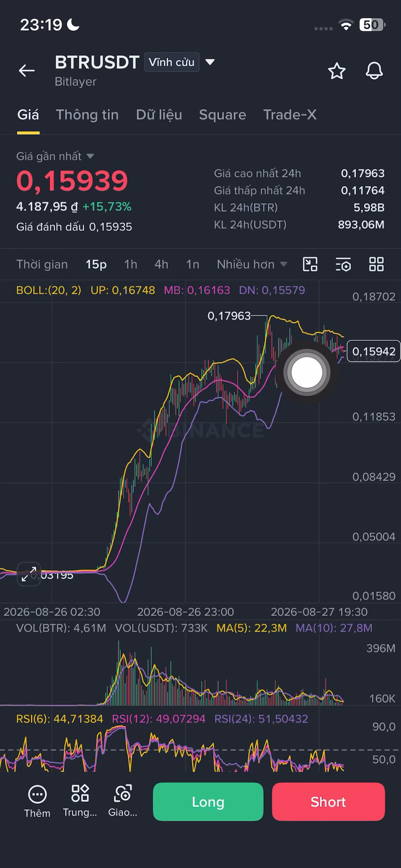The height and width of the screenshot is (868, 401).
Task: Tap the back arrow icon
Action: [27, 71]
